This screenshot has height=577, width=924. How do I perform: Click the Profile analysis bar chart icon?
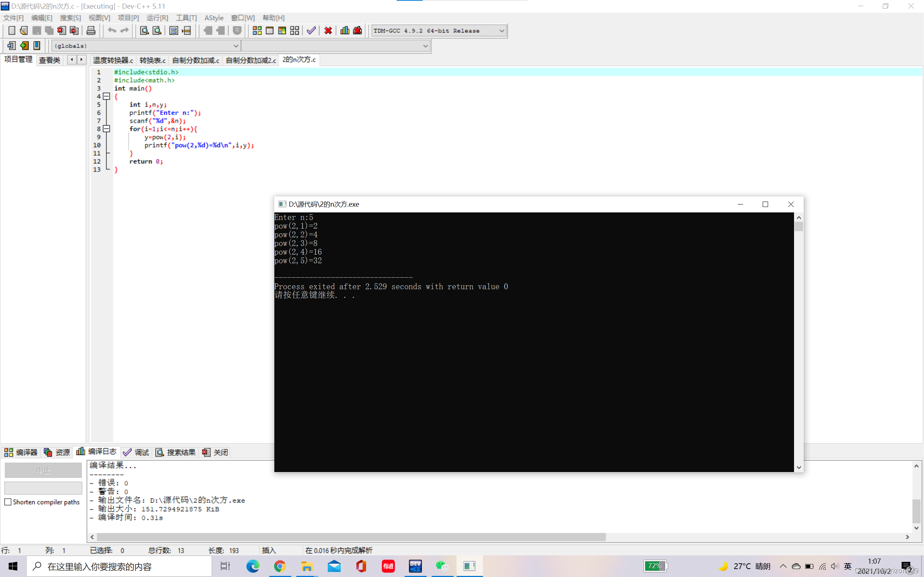pyautogui.click(x=344, y=31)
